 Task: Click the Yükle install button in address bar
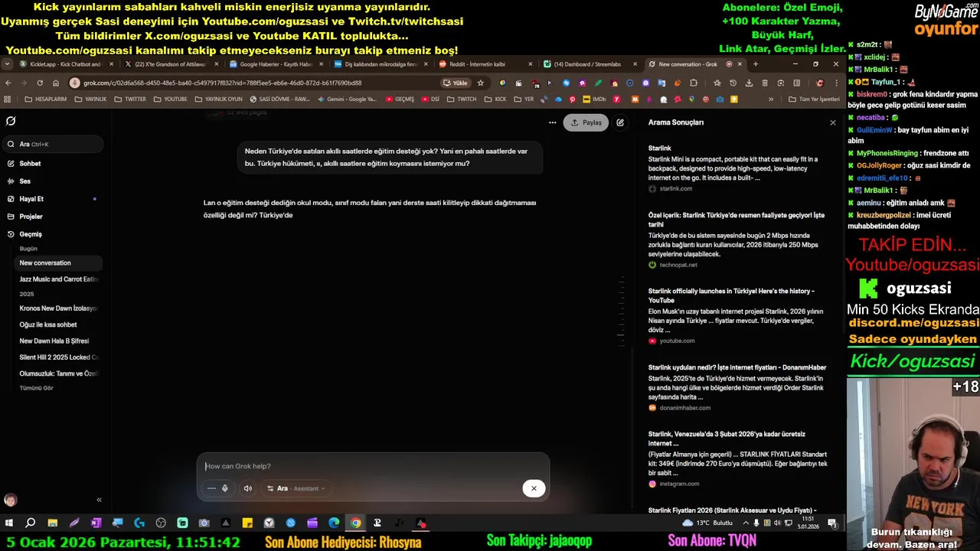456,83
